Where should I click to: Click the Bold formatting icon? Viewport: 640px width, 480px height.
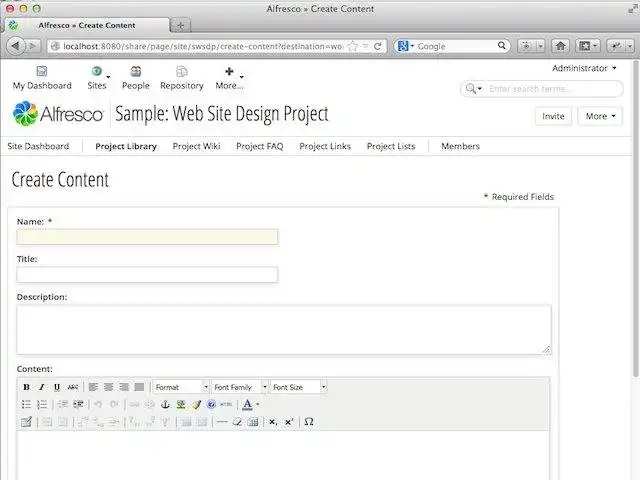pos(26,387)
